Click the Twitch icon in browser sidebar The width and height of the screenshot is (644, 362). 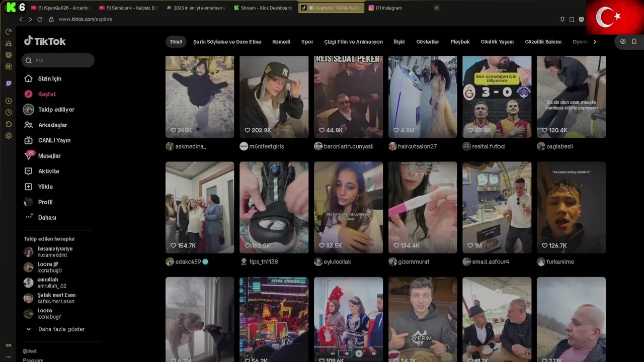click(9, 83)
